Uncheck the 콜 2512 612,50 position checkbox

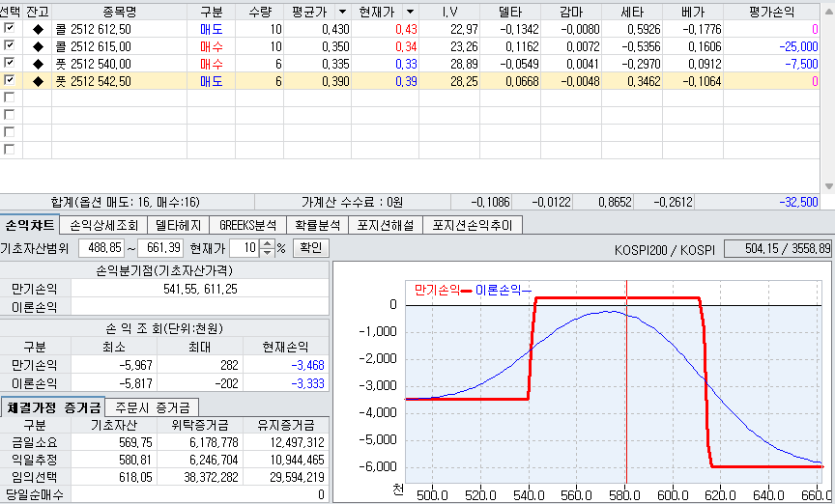(x=9, y=28)
